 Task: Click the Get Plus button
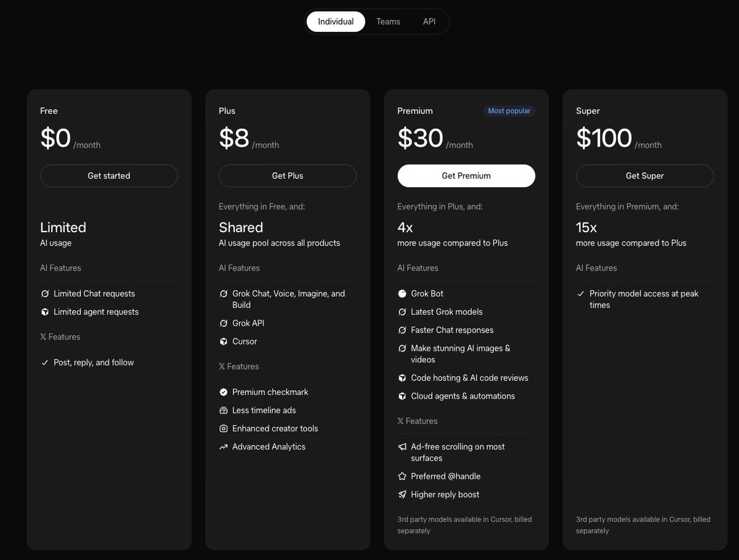point(288,176)
